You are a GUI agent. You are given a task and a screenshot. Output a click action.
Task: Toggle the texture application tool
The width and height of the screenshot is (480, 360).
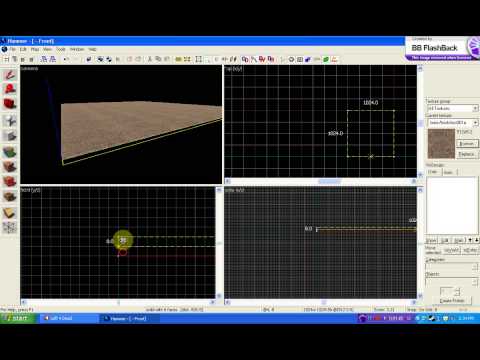[10, 152]
